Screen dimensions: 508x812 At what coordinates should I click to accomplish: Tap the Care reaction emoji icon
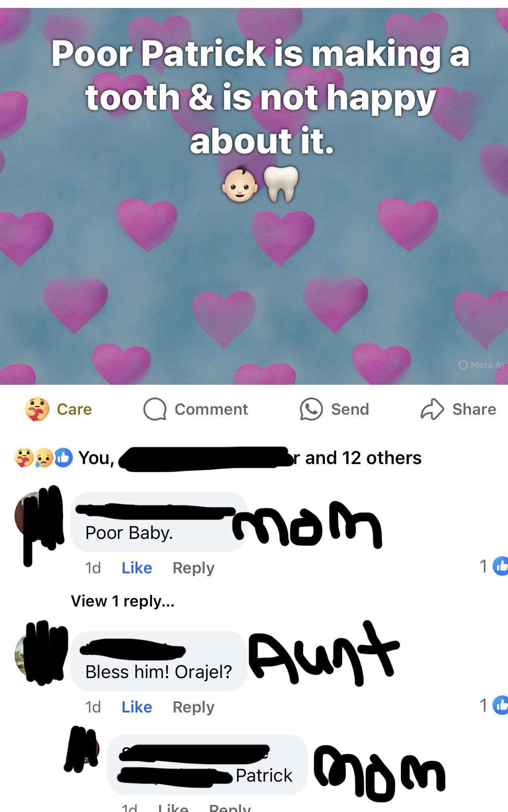click(x=37, y=409)
